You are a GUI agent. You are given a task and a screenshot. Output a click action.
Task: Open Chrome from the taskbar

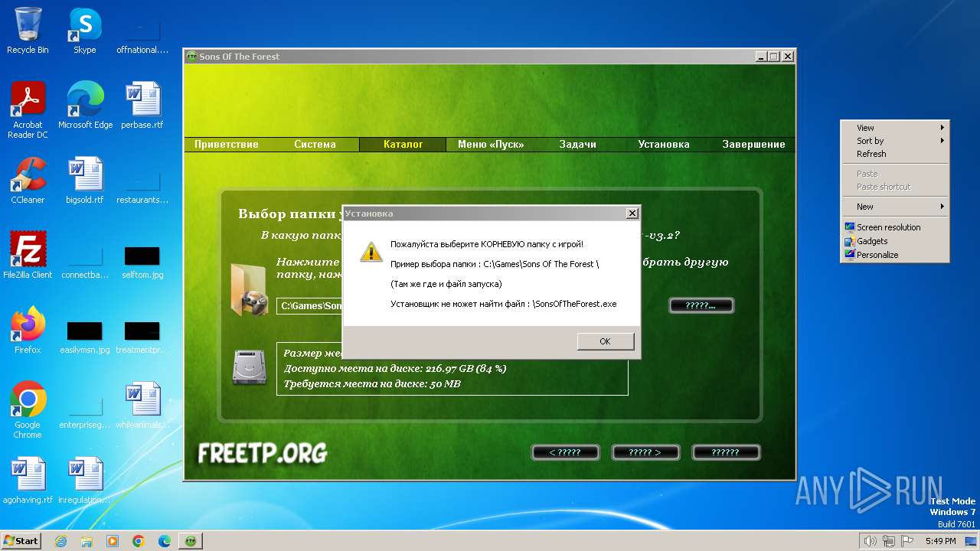139,541
